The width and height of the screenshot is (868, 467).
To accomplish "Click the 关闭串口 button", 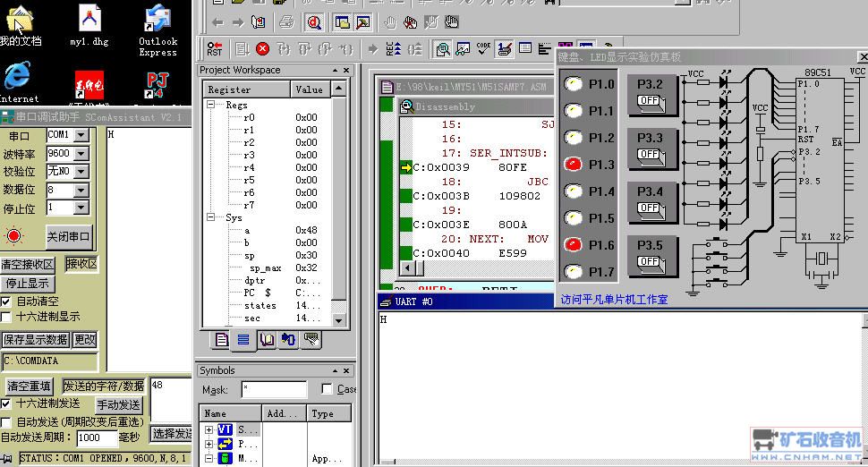I will coord(69,237).
